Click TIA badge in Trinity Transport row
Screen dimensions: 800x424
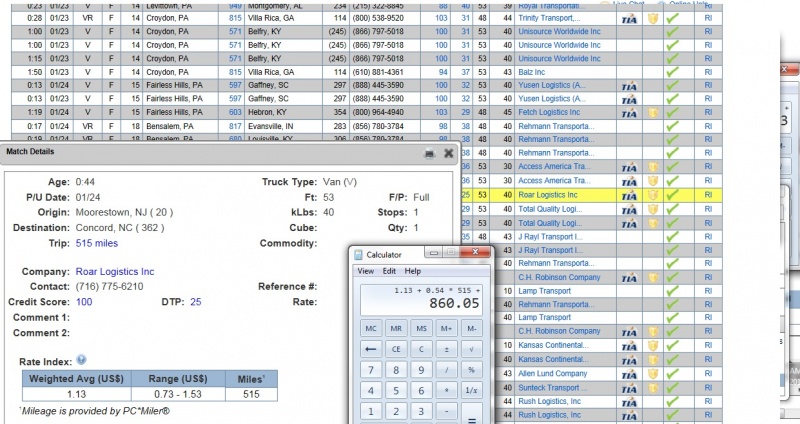coord(629,19)
